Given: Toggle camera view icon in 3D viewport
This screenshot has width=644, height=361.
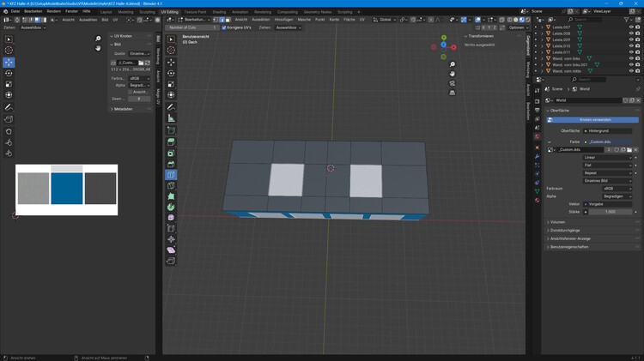Looking at the screenshot, I should (x=453, y=84).
